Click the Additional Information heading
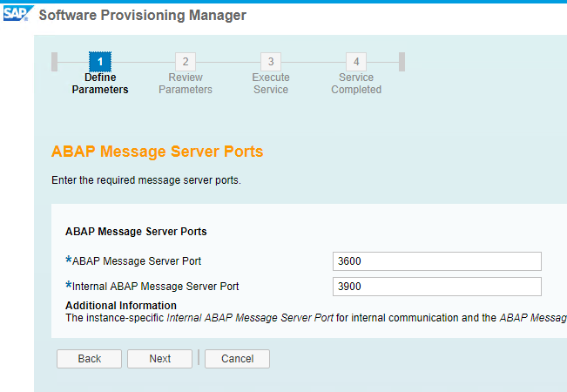This screenshot has width=567, height=392. (121, 306)
